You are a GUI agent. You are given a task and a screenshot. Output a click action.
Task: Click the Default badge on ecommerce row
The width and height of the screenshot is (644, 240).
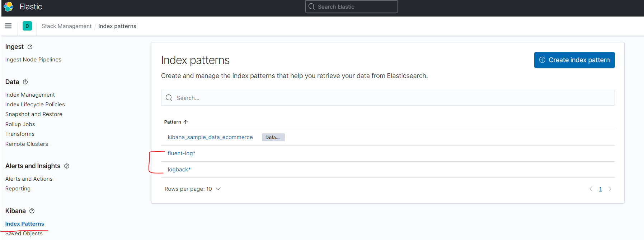pyautogui.click(x=273, y=137)
